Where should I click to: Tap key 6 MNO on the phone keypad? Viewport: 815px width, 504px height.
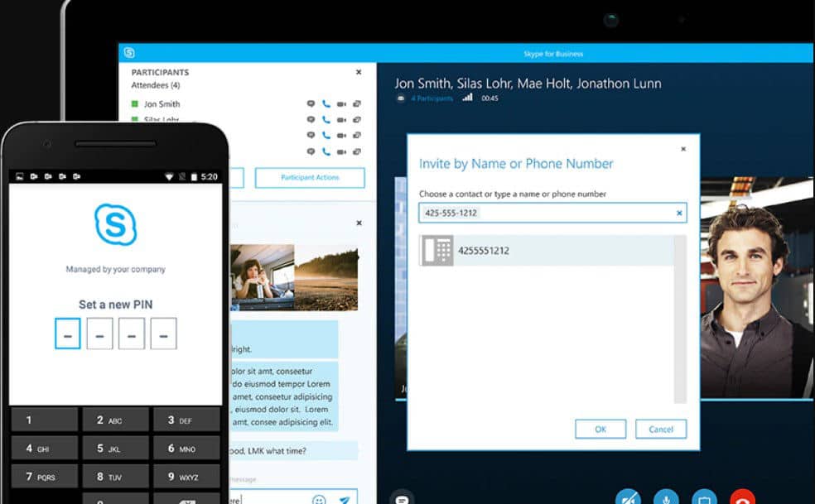(186, 449)
